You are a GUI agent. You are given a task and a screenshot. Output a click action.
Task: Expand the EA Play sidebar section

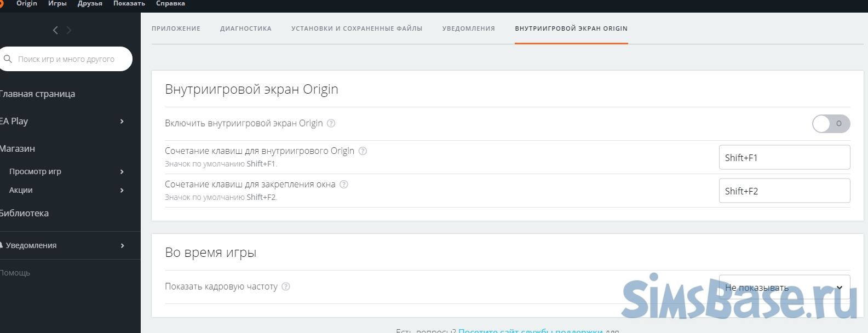coord(122,122)
